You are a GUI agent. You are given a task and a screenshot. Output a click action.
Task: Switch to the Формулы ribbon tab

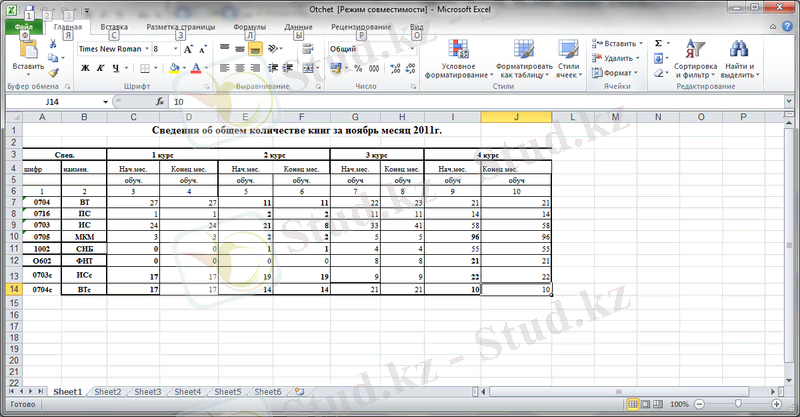(x=249, y=27)
